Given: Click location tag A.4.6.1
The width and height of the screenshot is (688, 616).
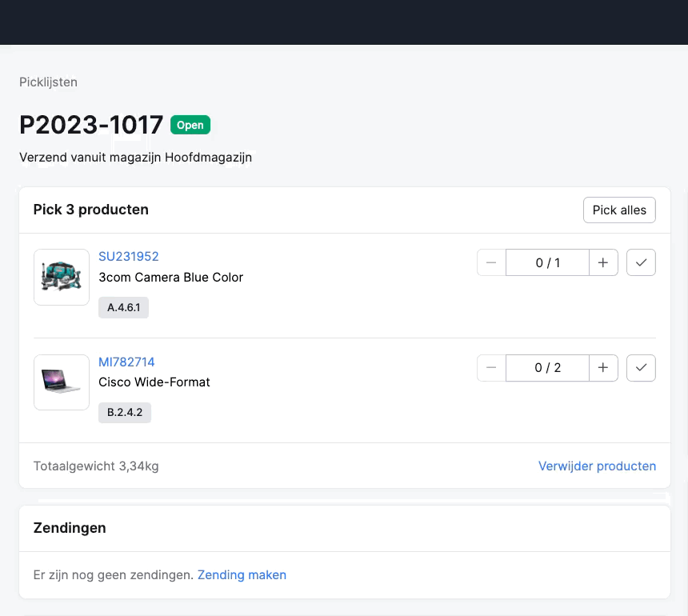Looking at the screenshot, I should [123, 307].
